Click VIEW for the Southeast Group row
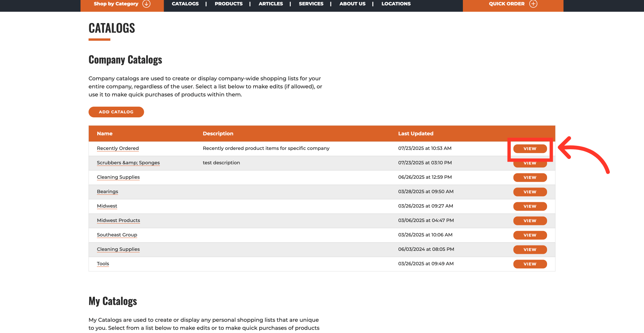Viewport: 644px width, 333px height. (530, 235)
